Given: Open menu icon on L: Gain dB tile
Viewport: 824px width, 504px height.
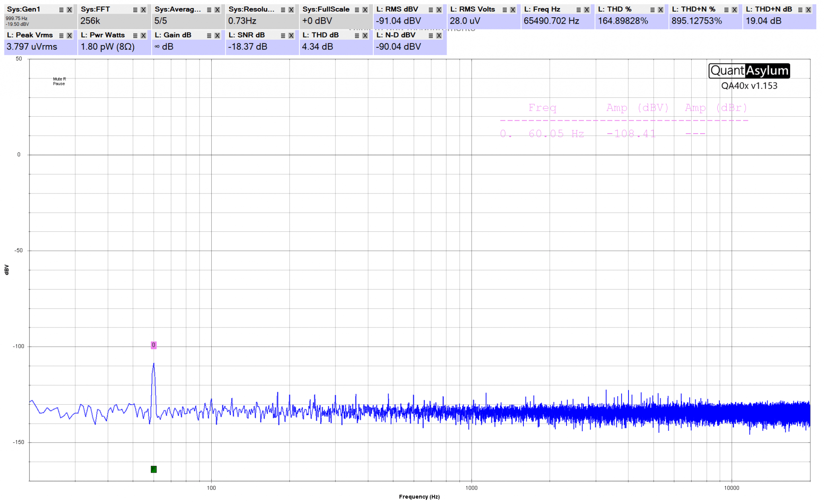Looking at the screenshot, I should coord(209,35).
